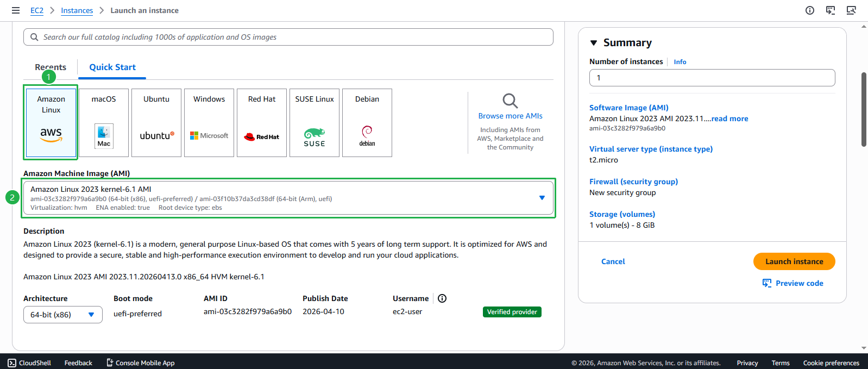Go to Instances breadcrumb link
The image size is (868, 369).
pos(77,10)
